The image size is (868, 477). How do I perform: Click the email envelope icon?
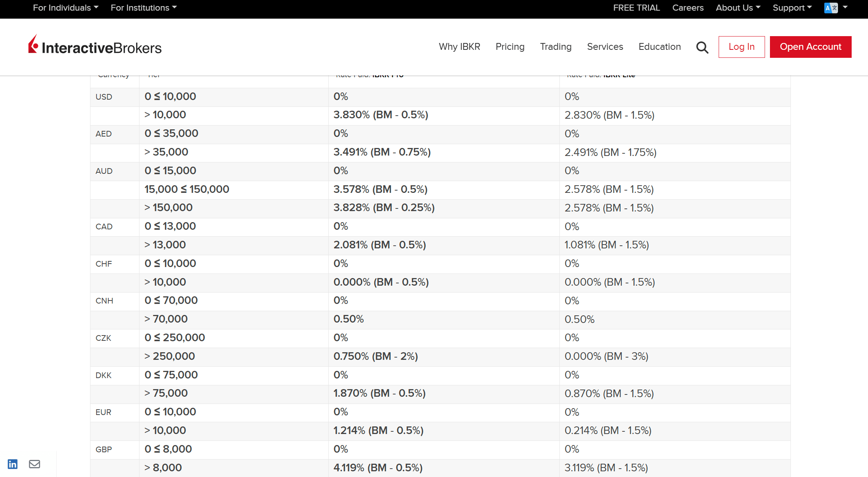(35, 464)
